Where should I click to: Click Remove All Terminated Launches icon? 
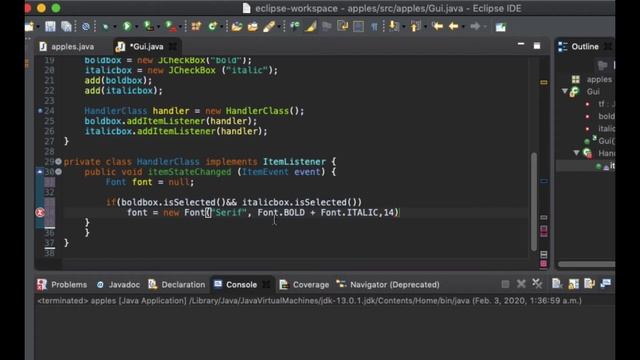[x=537, y=284]
